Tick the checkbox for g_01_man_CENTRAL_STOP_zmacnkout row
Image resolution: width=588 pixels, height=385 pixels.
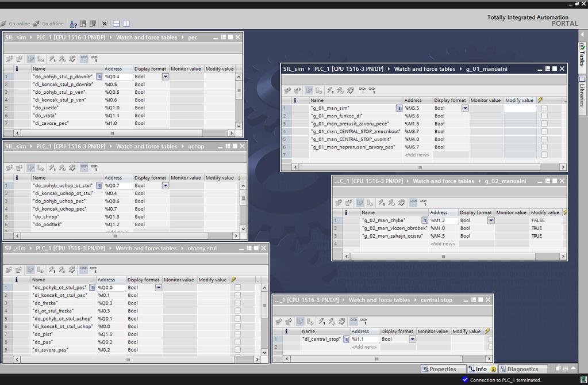pyautogui.click(x=544, y=132)
